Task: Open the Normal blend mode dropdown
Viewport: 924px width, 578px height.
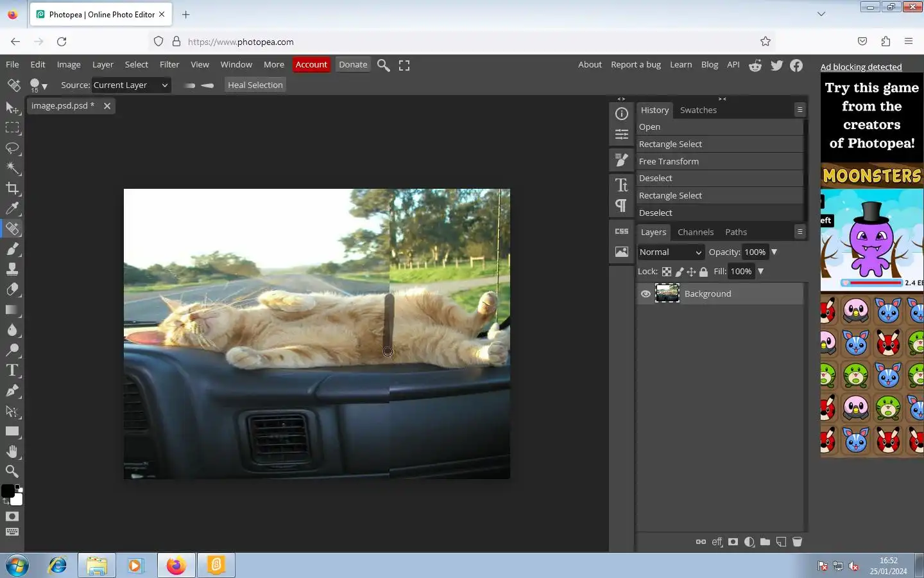Action: click(x=671, y=252)
